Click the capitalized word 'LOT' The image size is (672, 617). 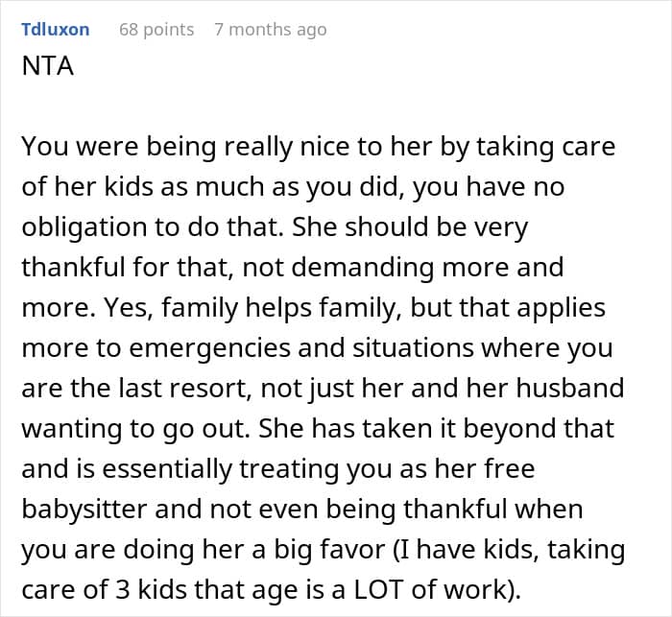pyautogui.click(x=378, y=589)
